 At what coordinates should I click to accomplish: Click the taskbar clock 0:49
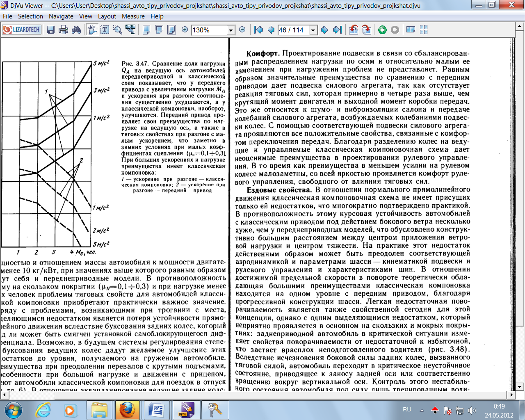click(x=499, y=406)
